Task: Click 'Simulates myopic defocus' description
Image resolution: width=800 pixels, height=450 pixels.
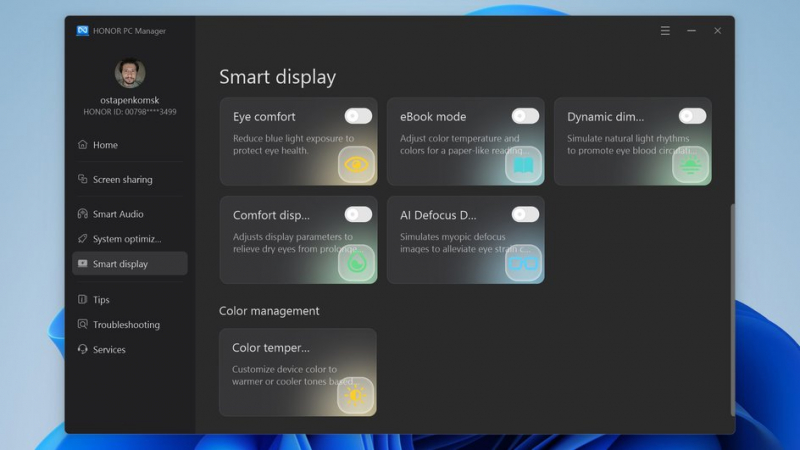Action: [x=465, y=243]
